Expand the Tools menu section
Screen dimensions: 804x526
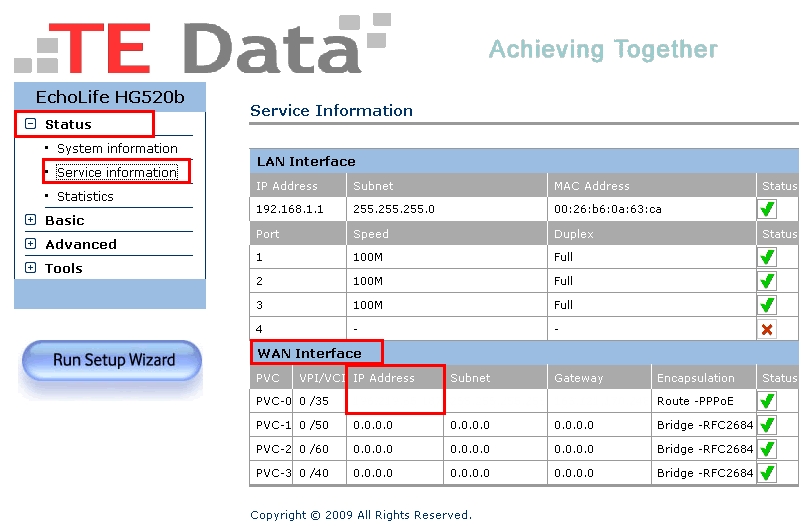coord(30,268)
